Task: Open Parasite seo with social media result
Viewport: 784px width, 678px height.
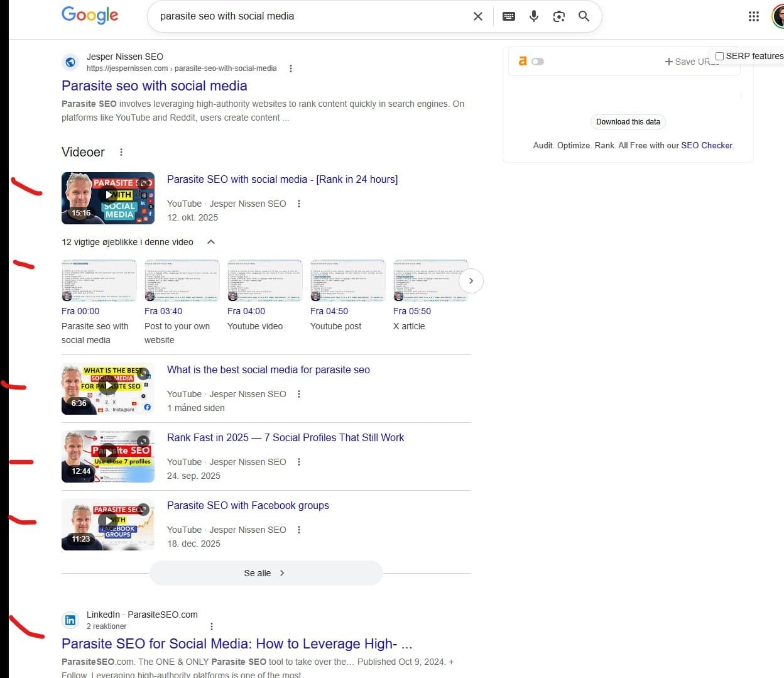Action: tap(155, 86)
